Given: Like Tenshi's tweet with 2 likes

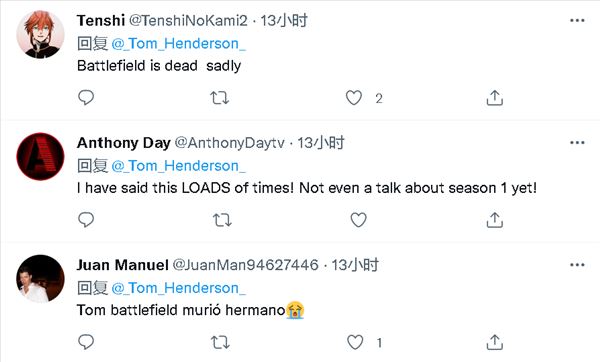Looking at the screenshot, I should point(354,98).
